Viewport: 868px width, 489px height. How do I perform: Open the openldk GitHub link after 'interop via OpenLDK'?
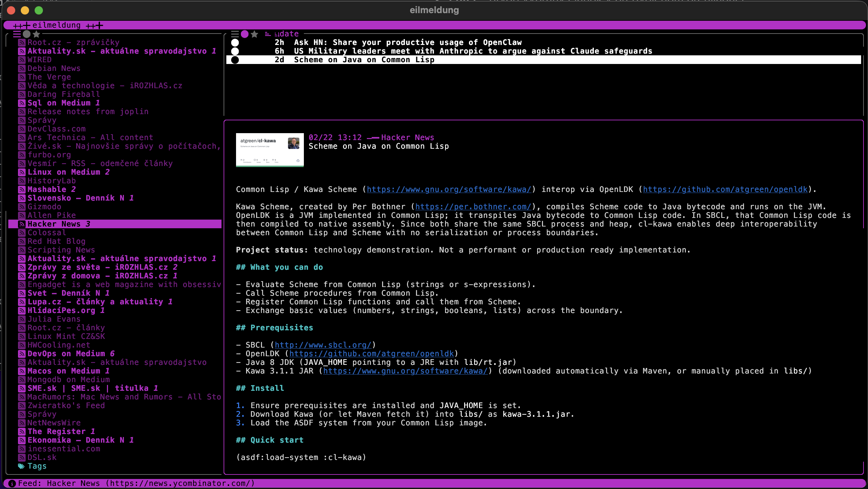[x=725, y=190]
